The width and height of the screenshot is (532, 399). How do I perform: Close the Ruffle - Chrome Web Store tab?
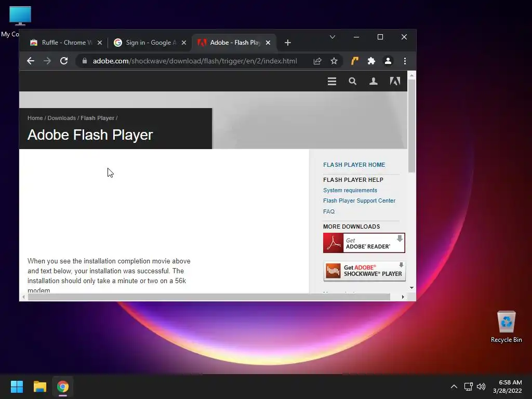[x=99, y=43]
